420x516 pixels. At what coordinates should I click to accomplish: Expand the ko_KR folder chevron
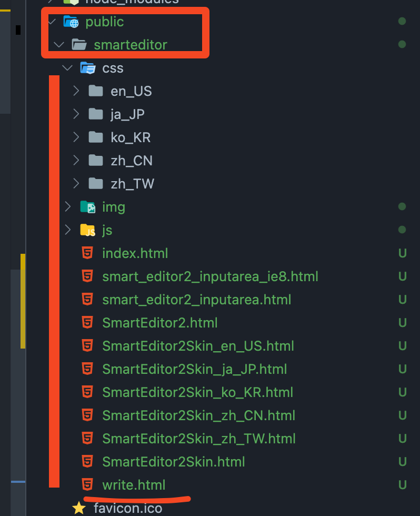76,137
